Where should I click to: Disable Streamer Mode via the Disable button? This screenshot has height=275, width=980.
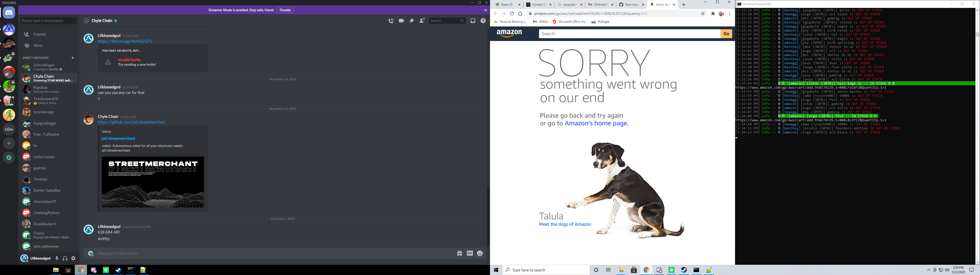click(x=285, y=10)
